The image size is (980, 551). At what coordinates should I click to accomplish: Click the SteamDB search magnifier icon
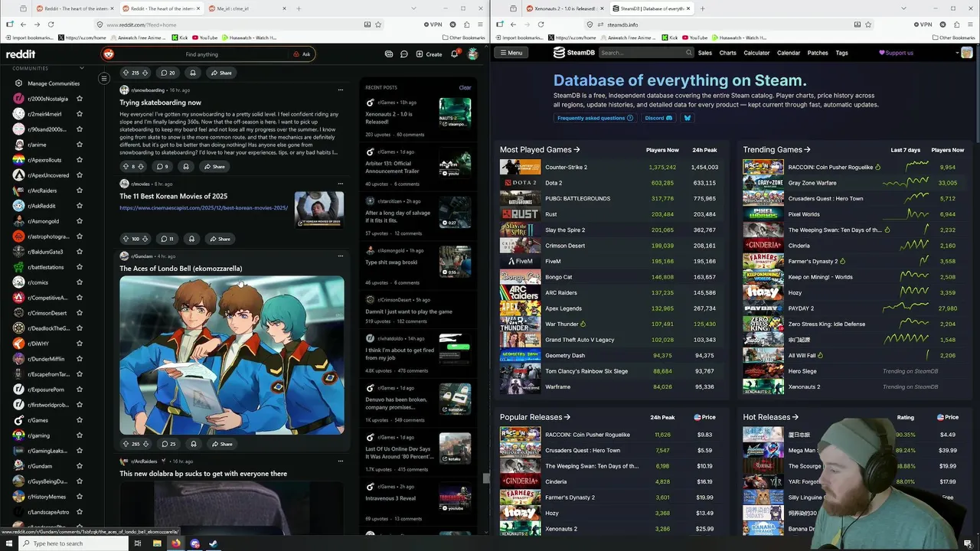tap(688, 53)
